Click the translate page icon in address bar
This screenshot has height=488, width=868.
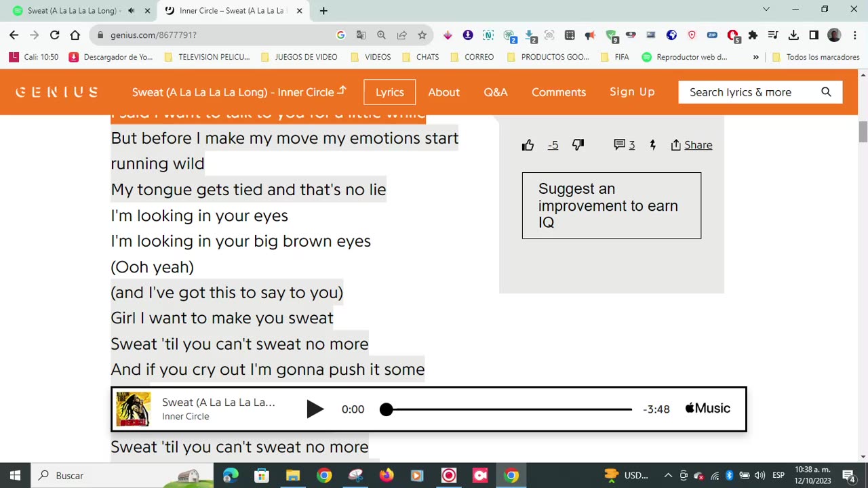[x=361, y=35]
